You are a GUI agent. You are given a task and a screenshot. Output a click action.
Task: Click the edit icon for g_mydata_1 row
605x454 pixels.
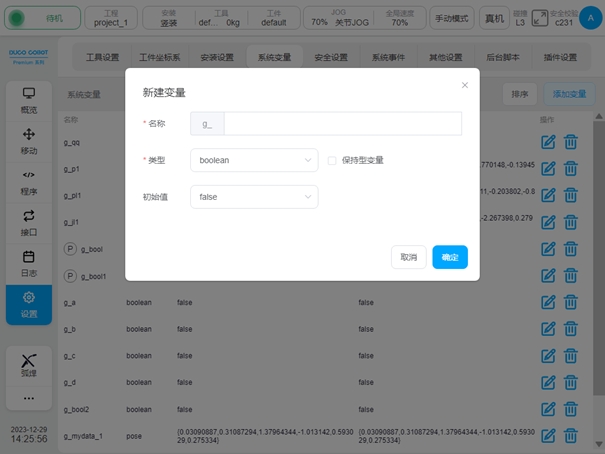pos(548,435)
